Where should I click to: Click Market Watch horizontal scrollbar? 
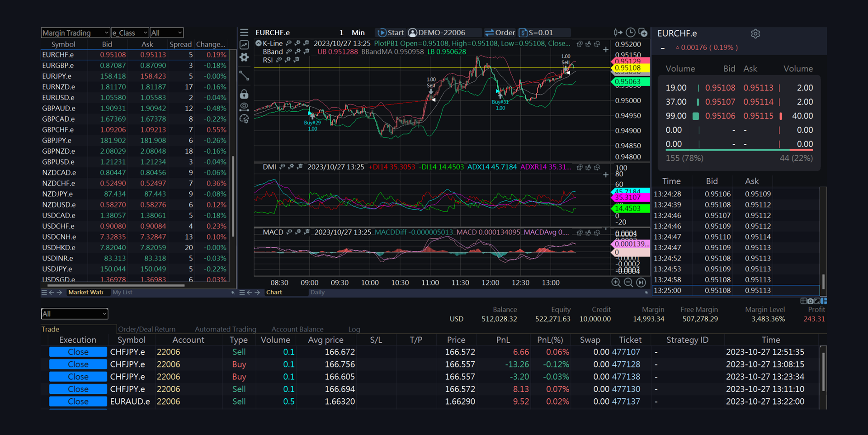tap(116, 285)
